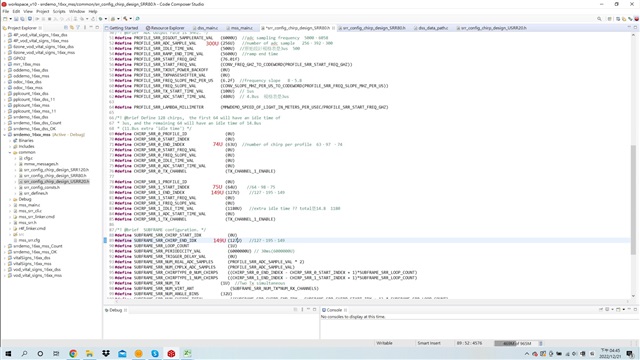Image resolution: width=640 pixels, height=360 pixels.
Task: Maximize the Console panel
Action: [635, 310]
